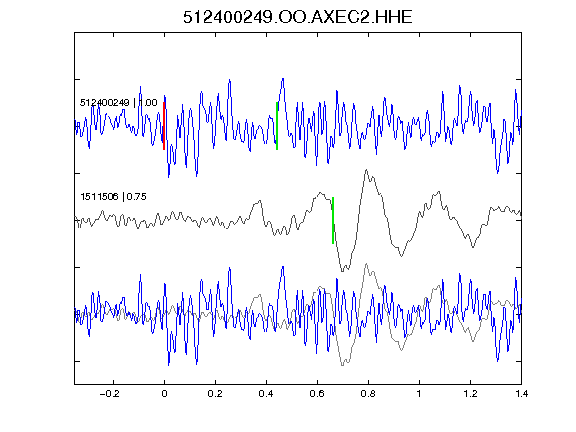This screenshot has height=432, width=576.
Task: Click the x-axis tick label 0
Action: pyautogui.click(x=164, y=394)
